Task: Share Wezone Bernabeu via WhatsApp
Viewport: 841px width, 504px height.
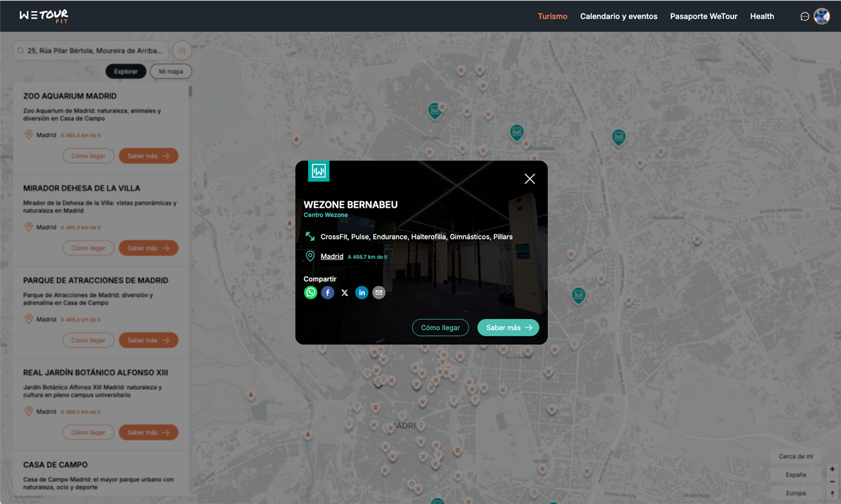Action: click(x=311, y=292)
